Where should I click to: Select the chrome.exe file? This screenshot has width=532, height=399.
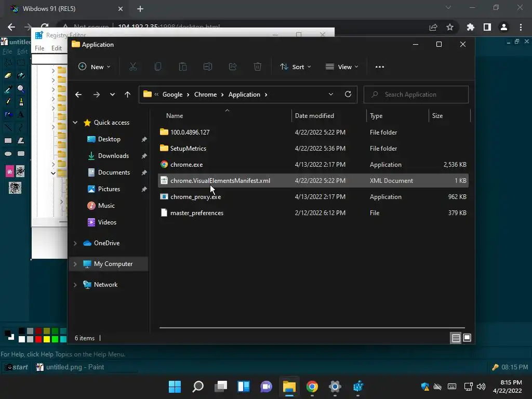point(313,165)
